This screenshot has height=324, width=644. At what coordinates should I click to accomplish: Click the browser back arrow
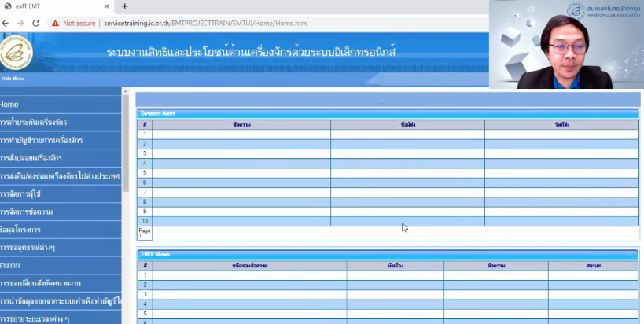(5, 23)
